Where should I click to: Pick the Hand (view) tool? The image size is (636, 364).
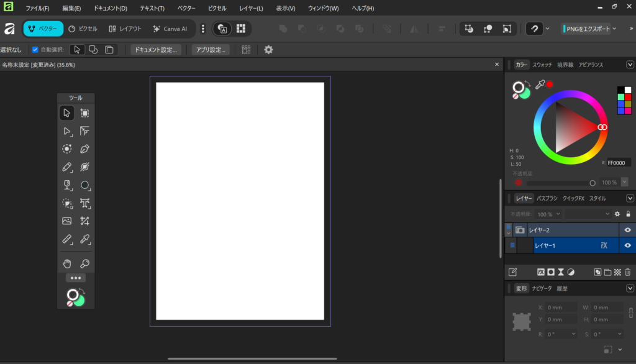tap(67, 263)
